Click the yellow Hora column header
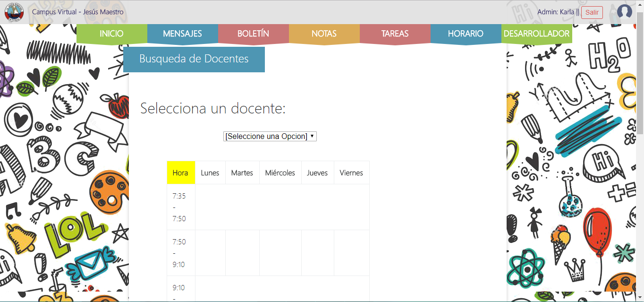This screenshot has width=644, height=302. pyautogui.click(x=181, y=173)
